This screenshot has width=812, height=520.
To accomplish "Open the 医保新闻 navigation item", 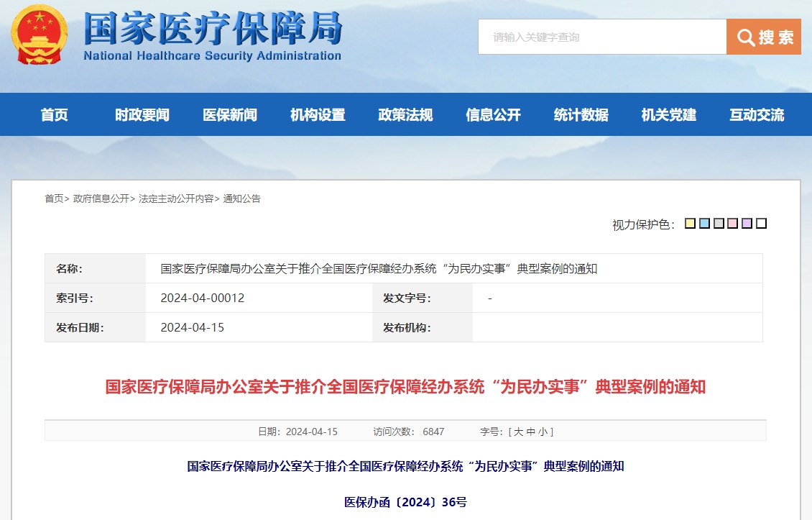I will [x=230, y=114].
